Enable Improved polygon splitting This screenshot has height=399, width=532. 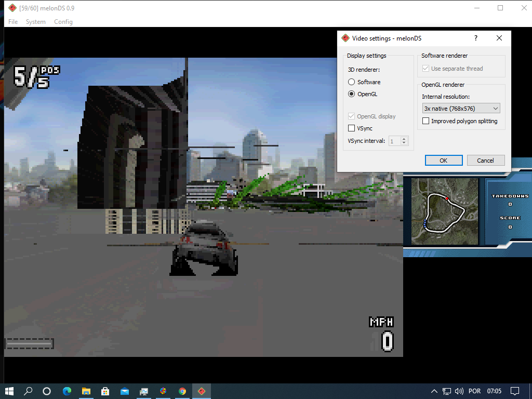point(425,121)
